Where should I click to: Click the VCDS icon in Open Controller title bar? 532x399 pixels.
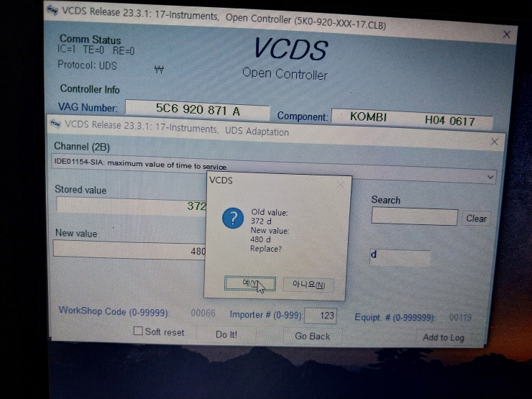click(x=52, y=10)
